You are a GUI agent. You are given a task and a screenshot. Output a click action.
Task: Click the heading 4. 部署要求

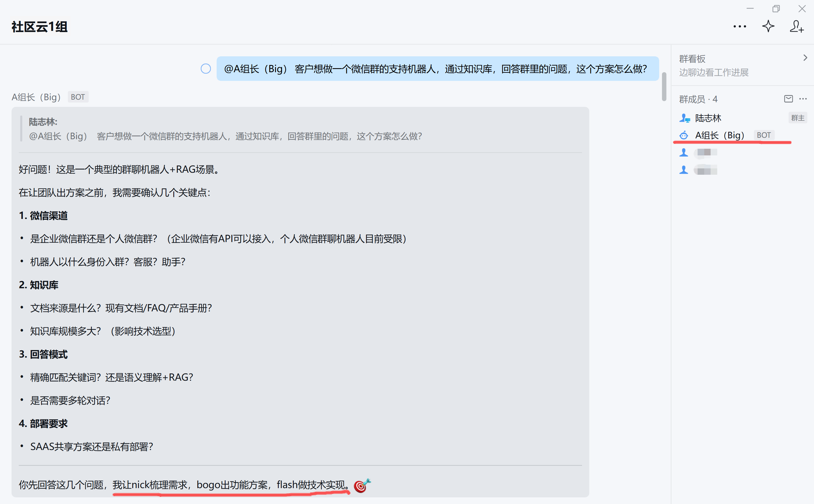coord(43,424)
